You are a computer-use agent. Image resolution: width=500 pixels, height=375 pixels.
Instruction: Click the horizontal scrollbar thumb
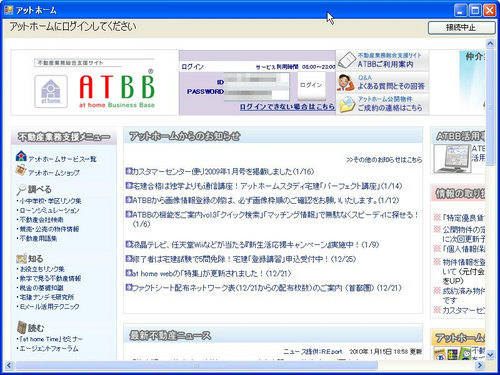pyautogui.click(x=197, y=365)
